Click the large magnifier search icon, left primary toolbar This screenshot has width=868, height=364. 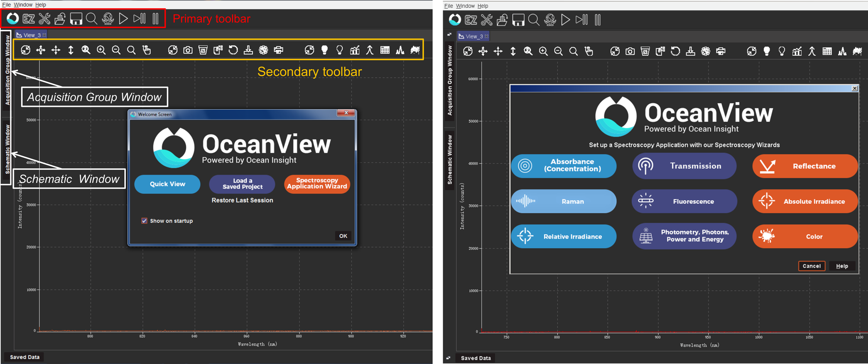click(x=92, y=19)
